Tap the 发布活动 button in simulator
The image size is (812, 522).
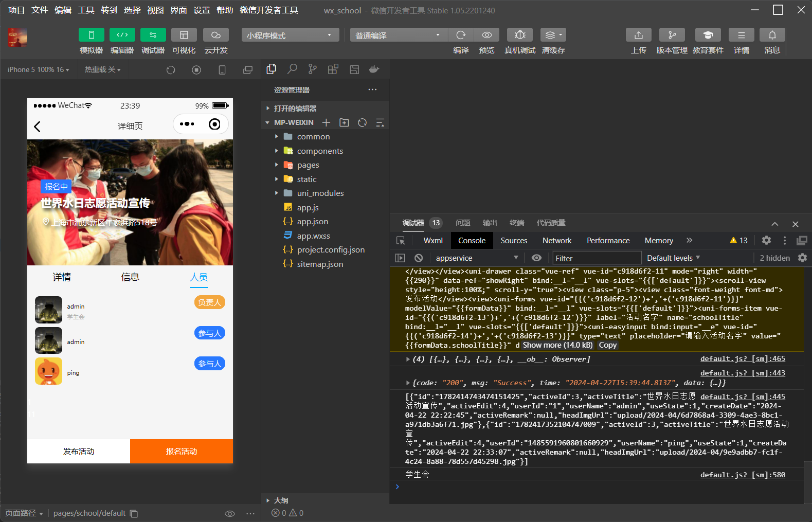coord(79,451)
